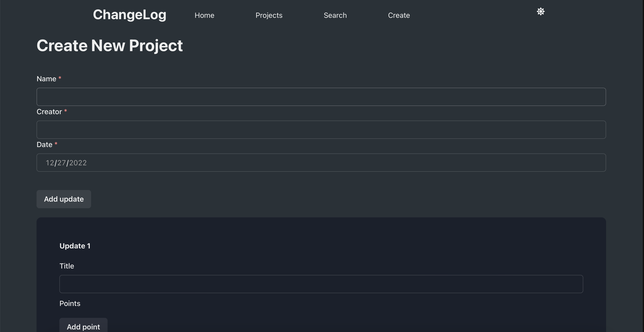Select the month segment 12 in the date
The width and height of the screenshot is (644, 332).
click(50, 163)
